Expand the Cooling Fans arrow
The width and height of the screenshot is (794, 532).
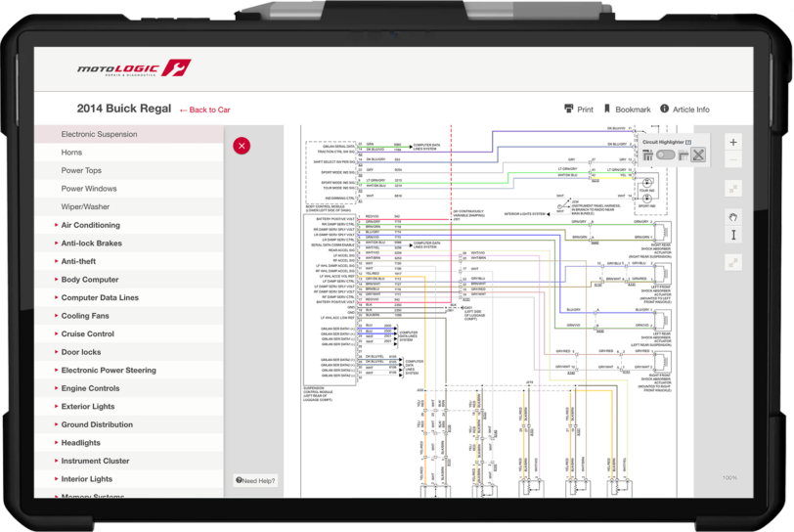(56, 315)
